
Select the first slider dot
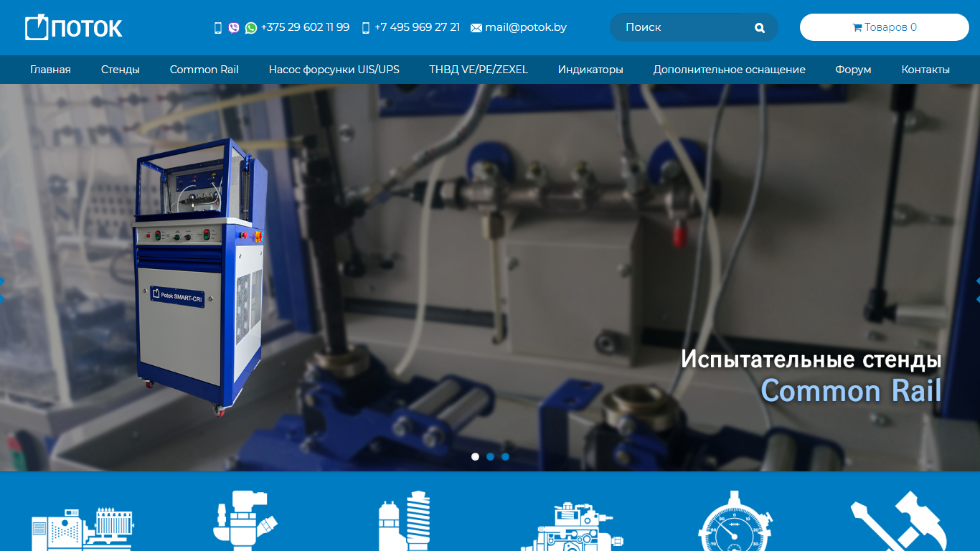coord(475,456)
